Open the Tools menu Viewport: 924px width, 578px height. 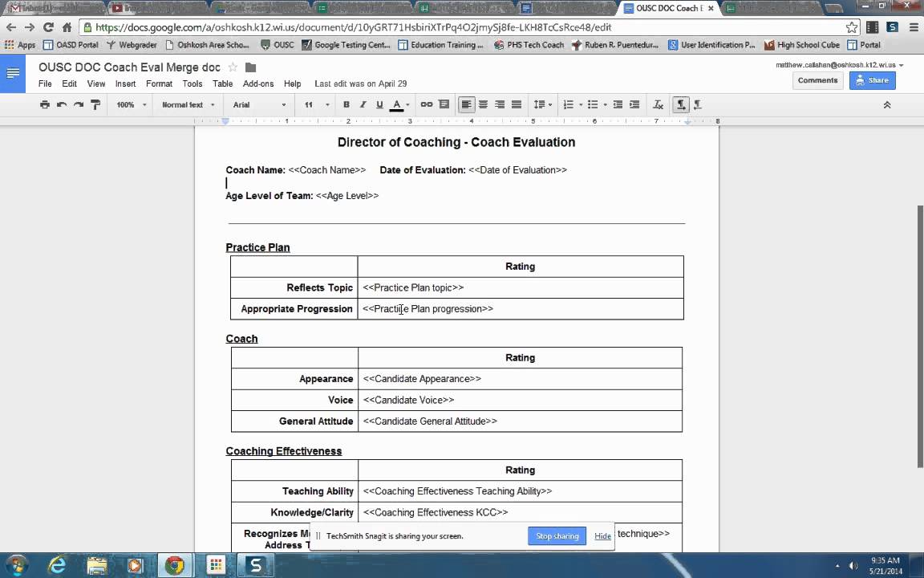click(192, 83)
